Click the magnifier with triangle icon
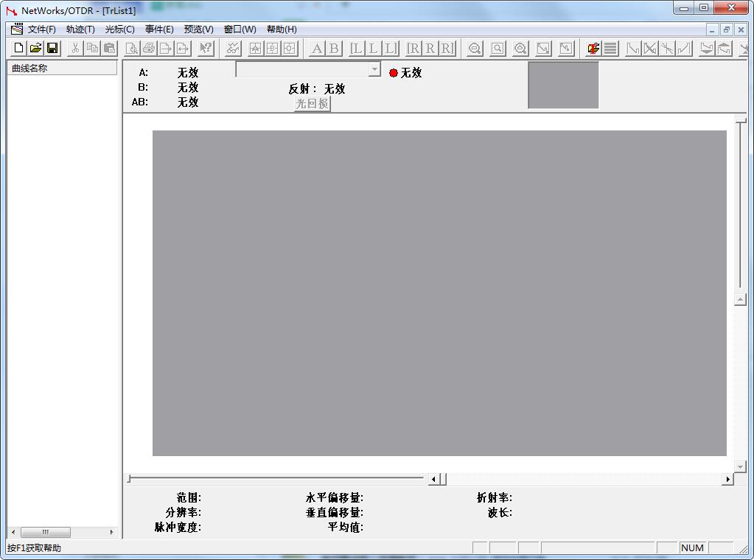This screenshot has height=560, width=754. click(520, 48)
